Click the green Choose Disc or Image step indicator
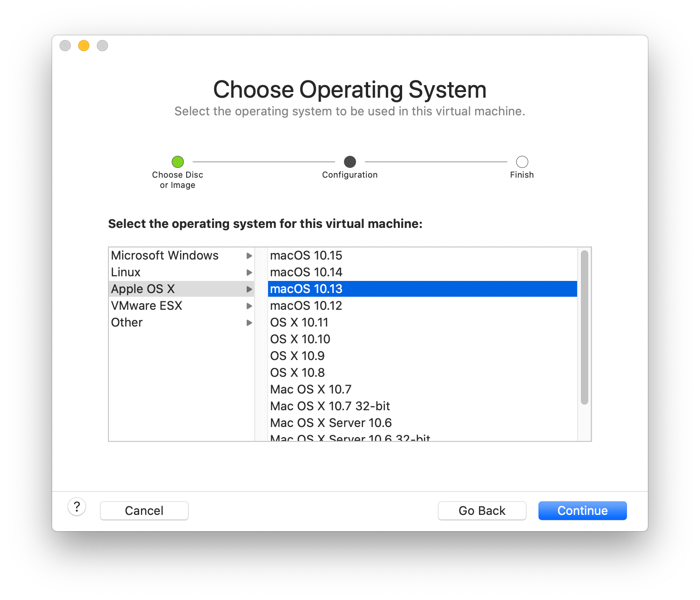700x600 pixels. [x=177, y=162]
